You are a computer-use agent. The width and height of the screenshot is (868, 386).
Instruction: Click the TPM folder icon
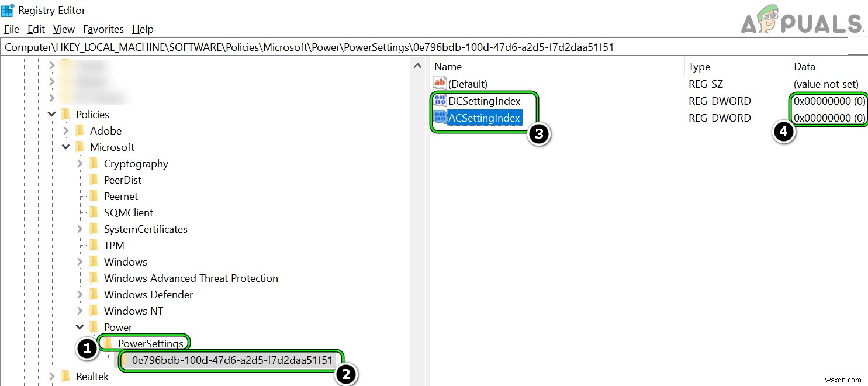(94, 245)
